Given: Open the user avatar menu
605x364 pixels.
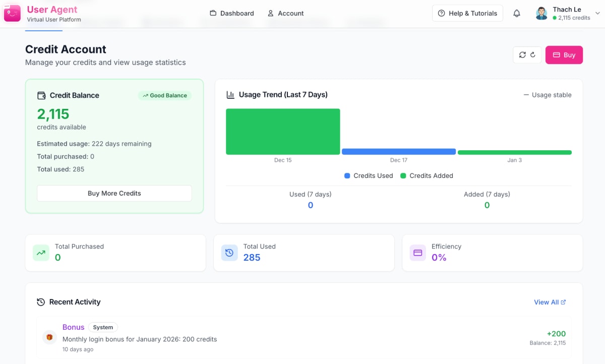Looking at the screenshot, I should pos(541,13).
